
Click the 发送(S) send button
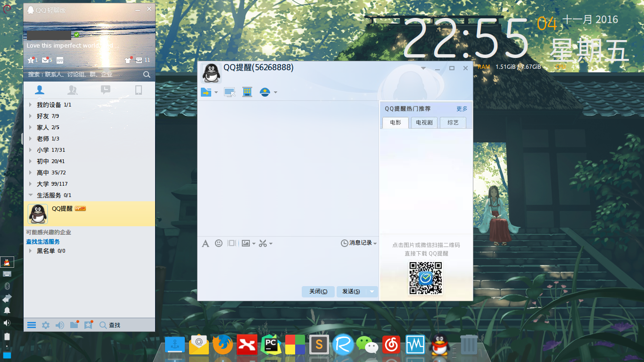pos(351,291)
